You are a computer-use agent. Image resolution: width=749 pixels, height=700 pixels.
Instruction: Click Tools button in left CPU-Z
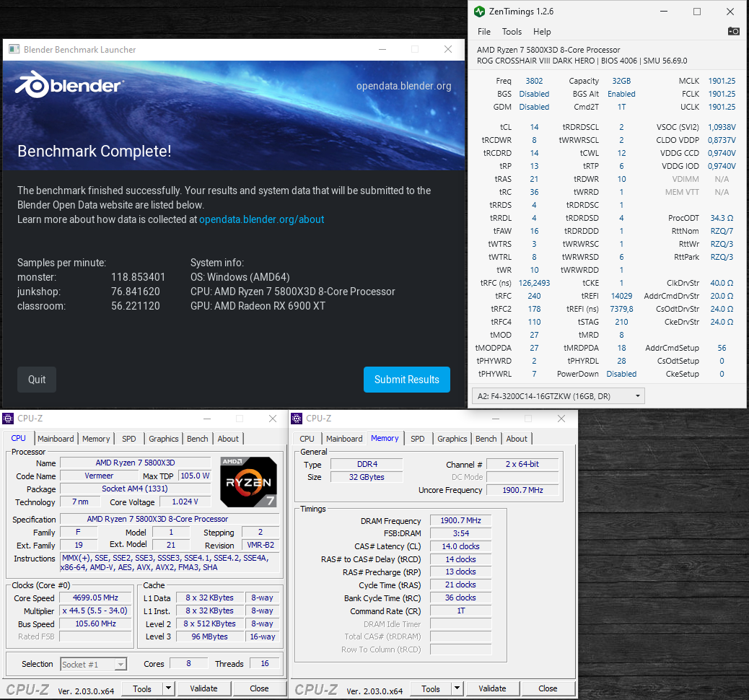(142, 688)
